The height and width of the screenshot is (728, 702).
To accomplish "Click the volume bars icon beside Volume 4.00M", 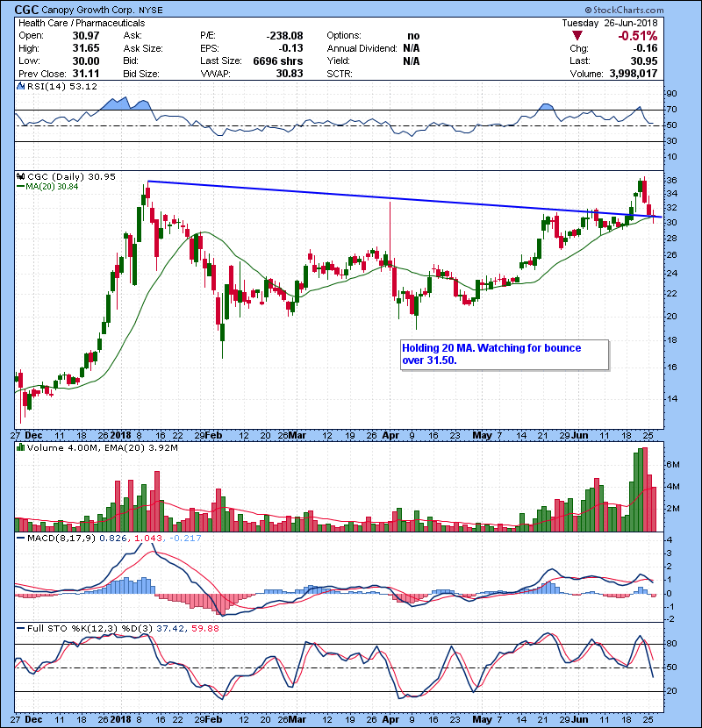I will click(20, 447).
